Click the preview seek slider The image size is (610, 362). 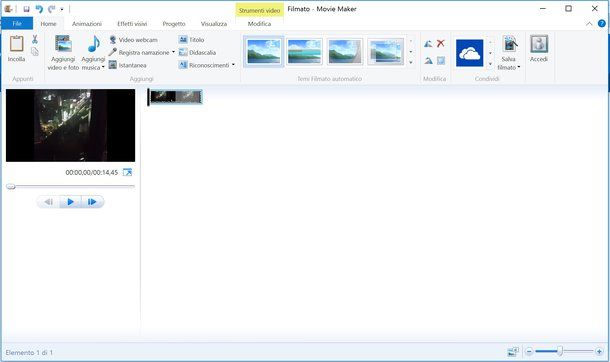point(70,187)
